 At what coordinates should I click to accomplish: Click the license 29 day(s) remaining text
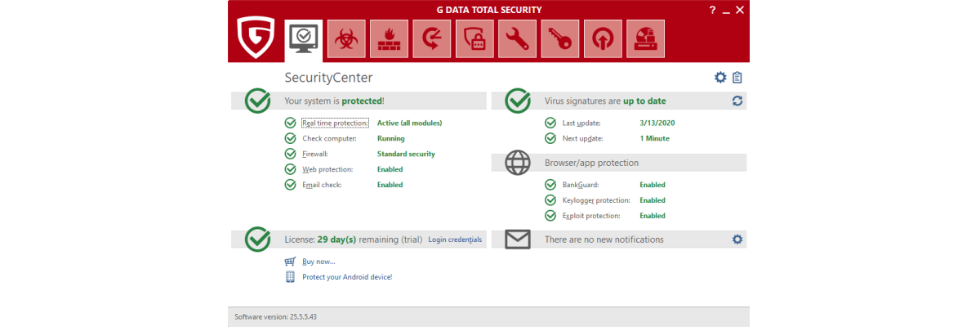click(x=353, y=240)
